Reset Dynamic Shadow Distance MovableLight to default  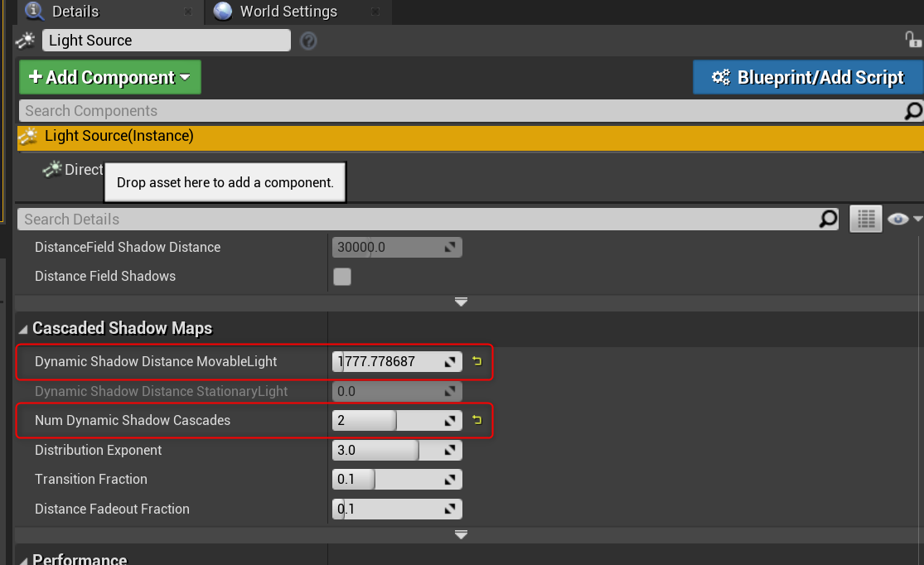(x=477, y=361)
